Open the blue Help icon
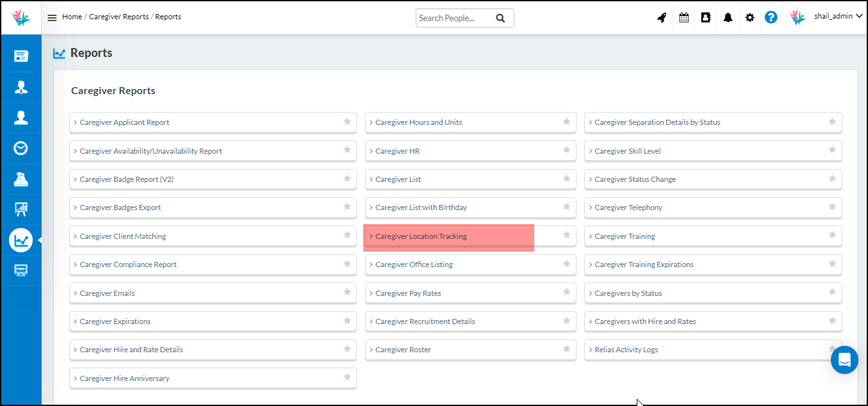Image resolution: width=868 pixels, height=406 pixels. [x=771, y=17]
